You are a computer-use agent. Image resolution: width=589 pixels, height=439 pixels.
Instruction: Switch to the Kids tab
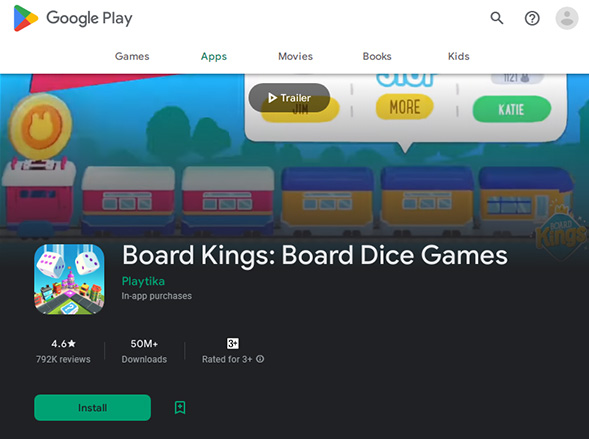[459, 56]
